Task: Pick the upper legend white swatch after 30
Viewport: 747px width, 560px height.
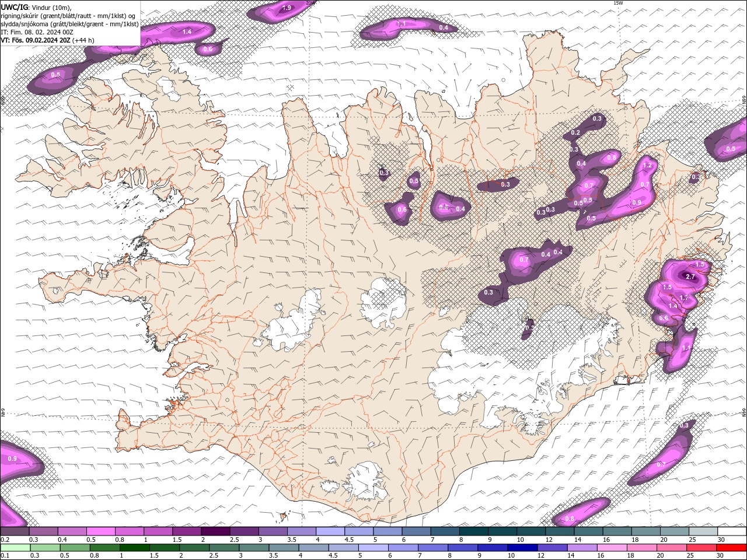Action: coord(732,531)
